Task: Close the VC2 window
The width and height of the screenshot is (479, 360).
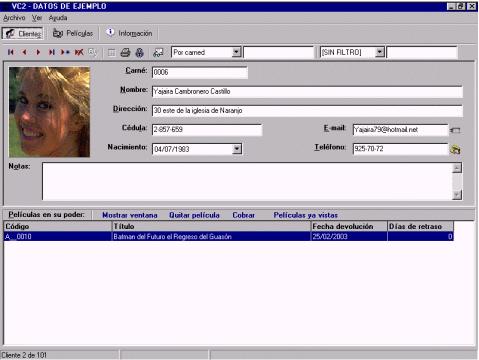Action: tap(472, 6)
